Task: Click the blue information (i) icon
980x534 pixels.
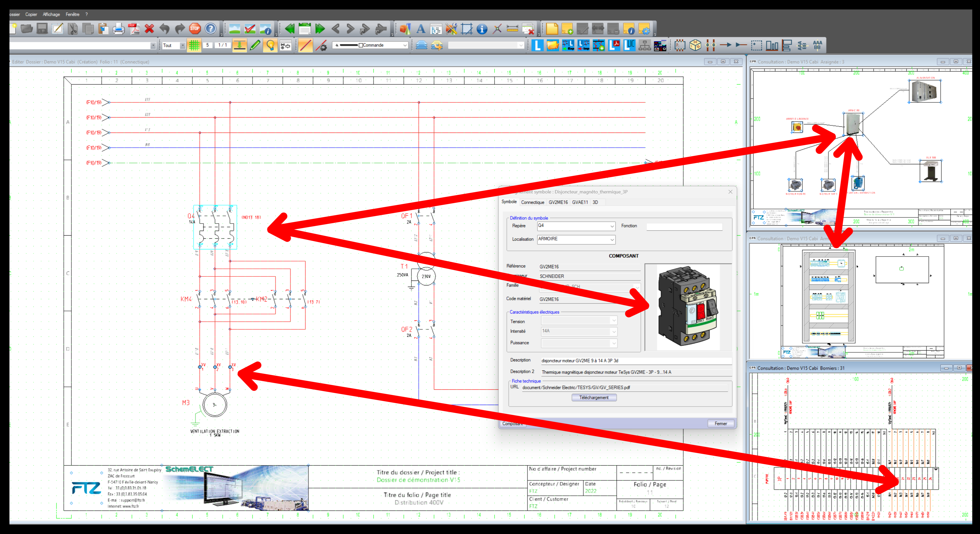Action: point(482,29)
